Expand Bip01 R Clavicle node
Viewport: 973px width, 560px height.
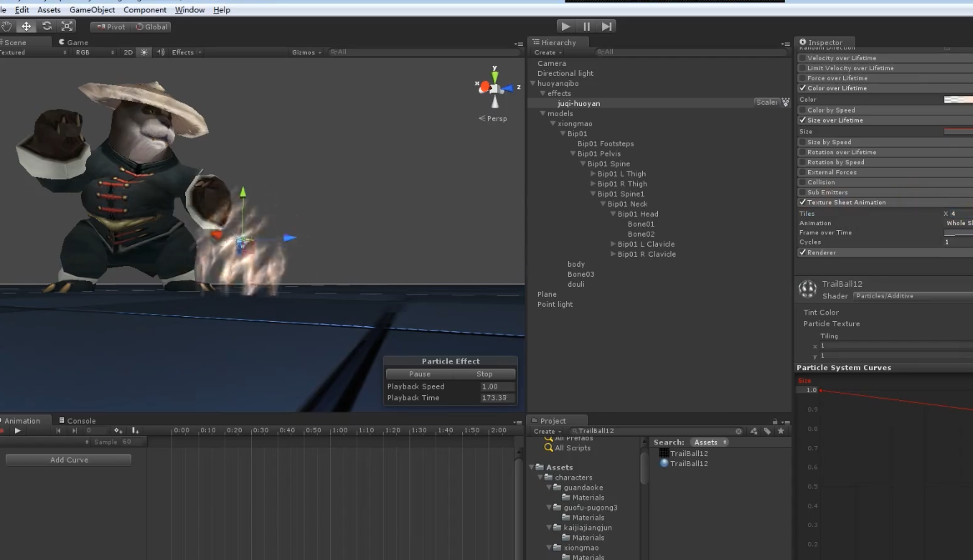coord(613,255)
